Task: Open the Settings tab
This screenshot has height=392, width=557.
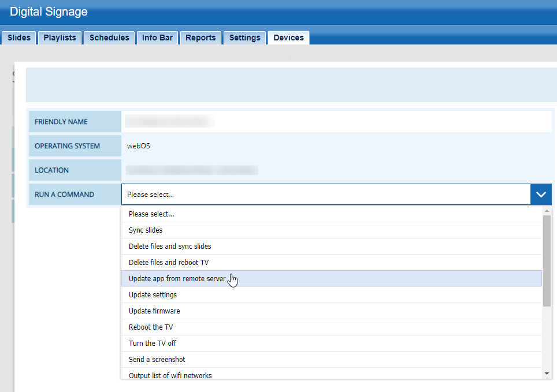Action: coord(244,38)
